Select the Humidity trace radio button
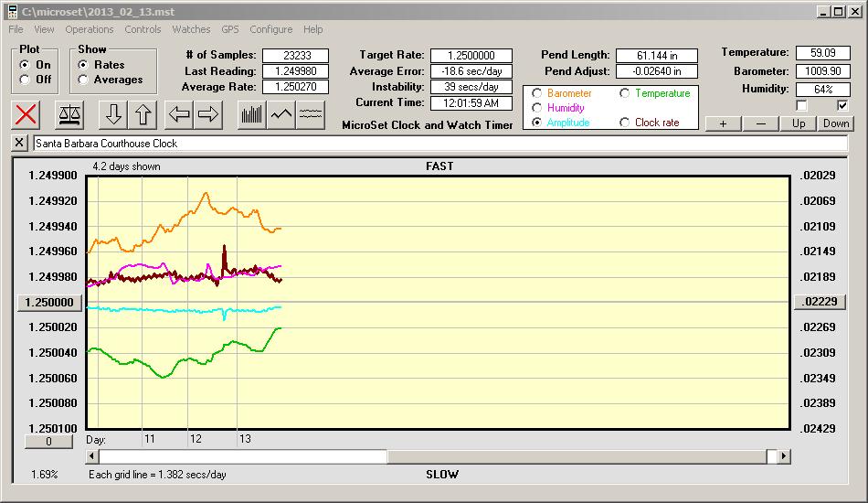This screenshot has width=868, height=503. coord(536,108)
